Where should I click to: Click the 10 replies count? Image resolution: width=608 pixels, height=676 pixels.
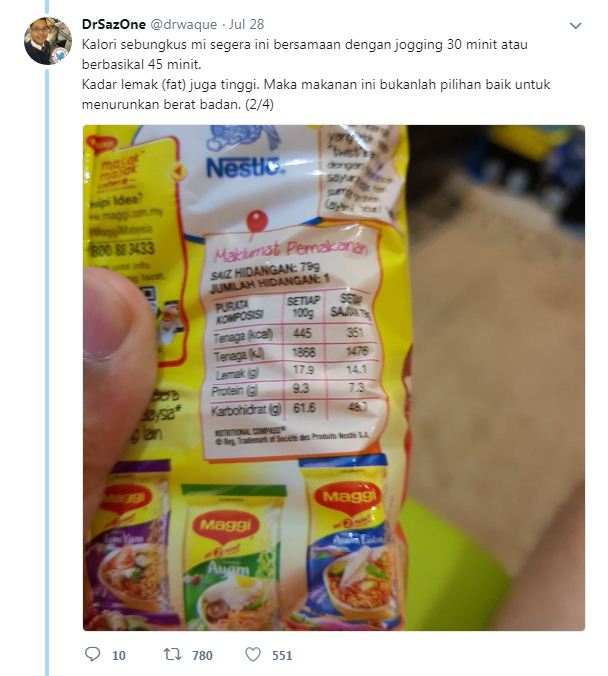point(119,655)
